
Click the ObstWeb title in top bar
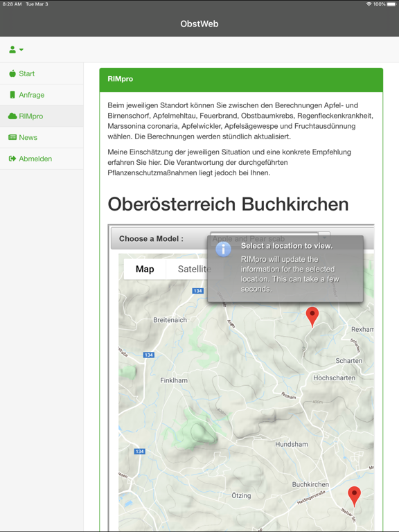199,24
